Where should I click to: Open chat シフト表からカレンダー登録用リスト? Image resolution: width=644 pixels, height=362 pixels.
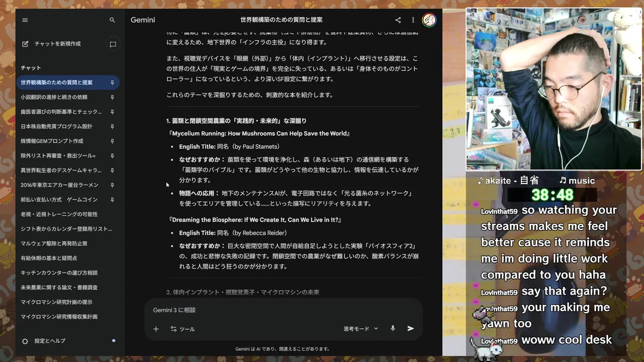point(68,229)
